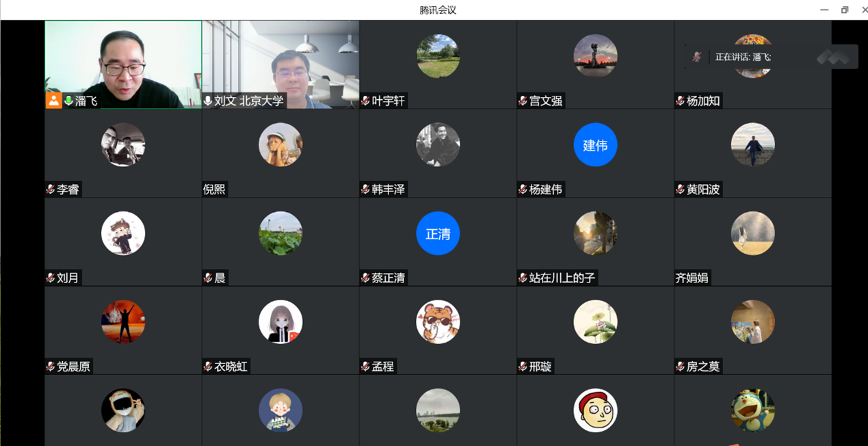Click the 倪熙 name label
The image size is (868, 446).
215,189
